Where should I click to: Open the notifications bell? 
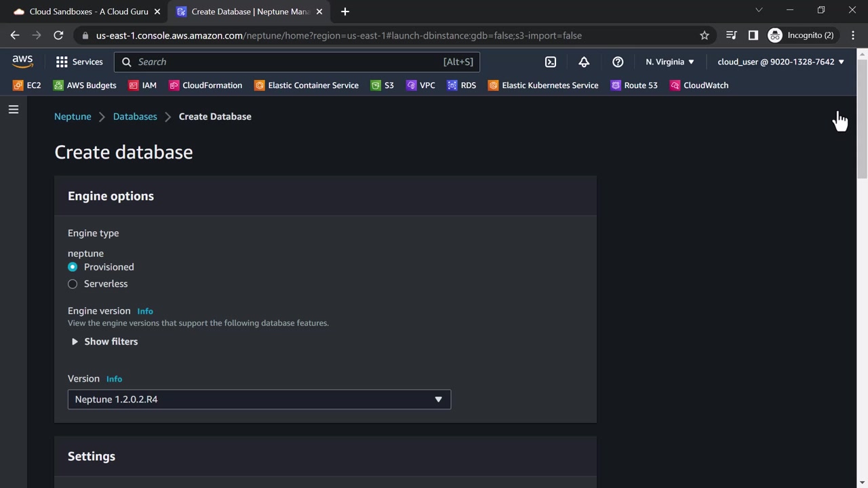(584, 62)
